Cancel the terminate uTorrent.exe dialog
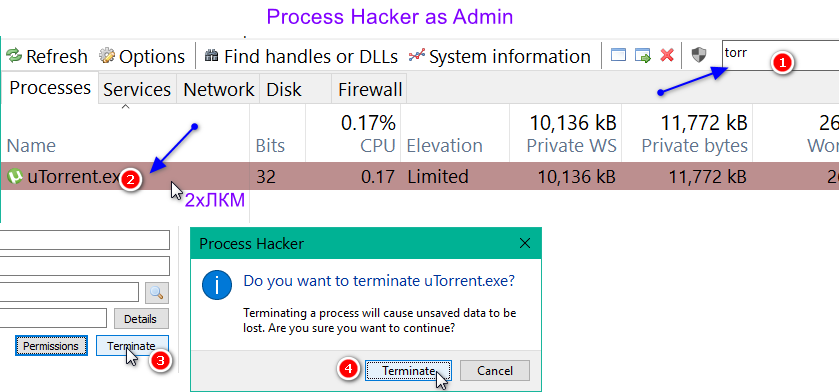The image size is (839, 392). click(x=495, y=371)
